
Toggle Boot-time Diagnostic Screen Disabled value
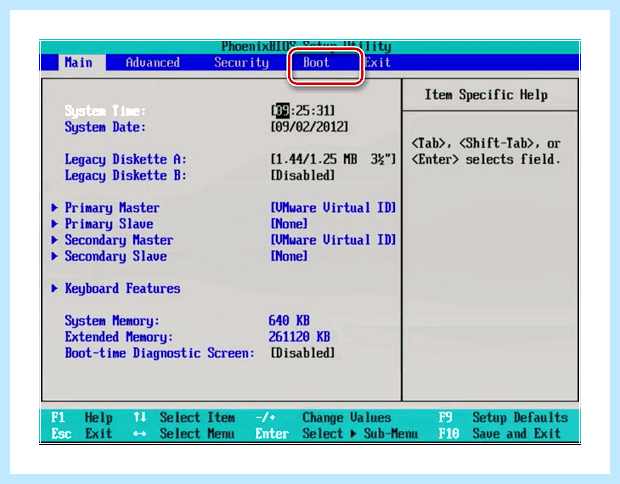302,353
